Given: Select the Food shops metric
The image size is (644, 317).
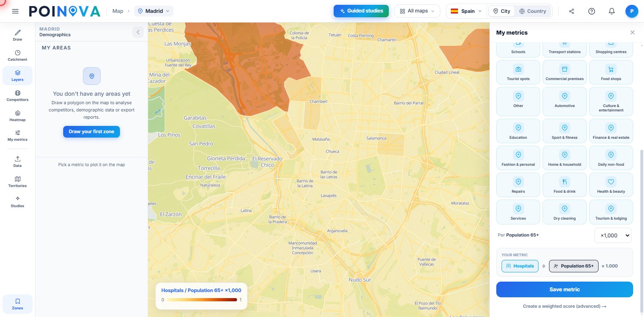Looking at the screenshot, I should pyautogui.click(x=611, y=72).
